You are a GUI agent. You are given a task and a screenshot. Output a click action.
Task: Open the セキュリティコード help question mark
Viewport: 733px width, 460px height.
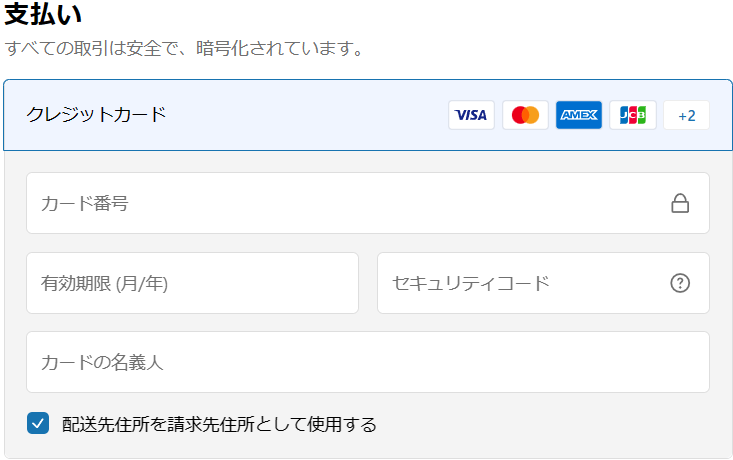point(680,283)
